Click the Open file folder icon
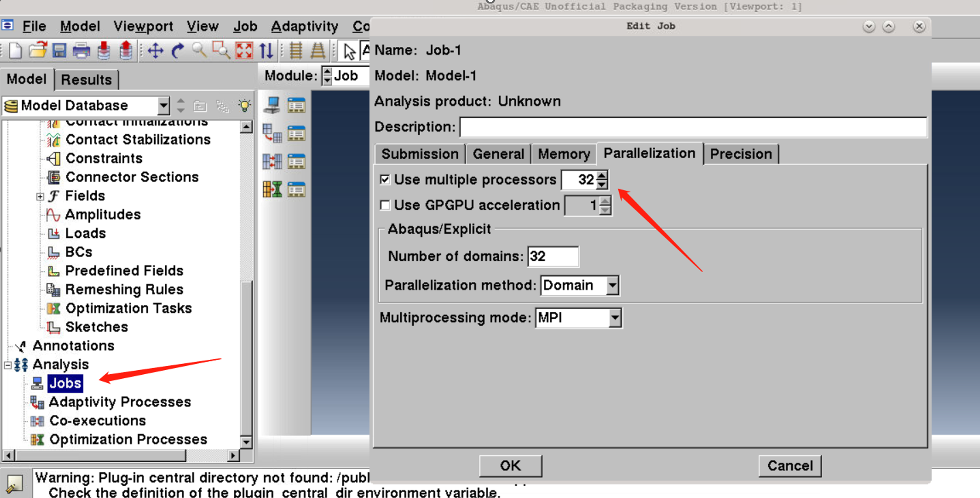980x498 pixels. (x=38, y=50)
